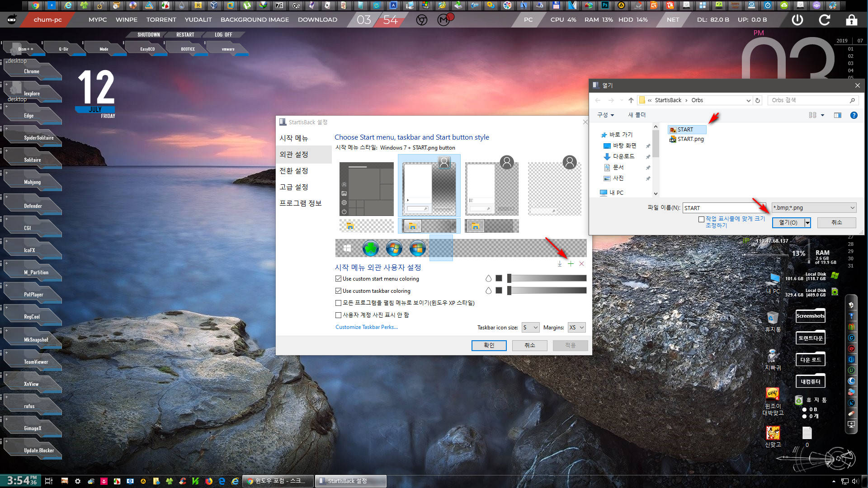Viewport: 868px width, 488px height.
Task: Select 내 PC in the navigation pane
Action: pos(611,192)
